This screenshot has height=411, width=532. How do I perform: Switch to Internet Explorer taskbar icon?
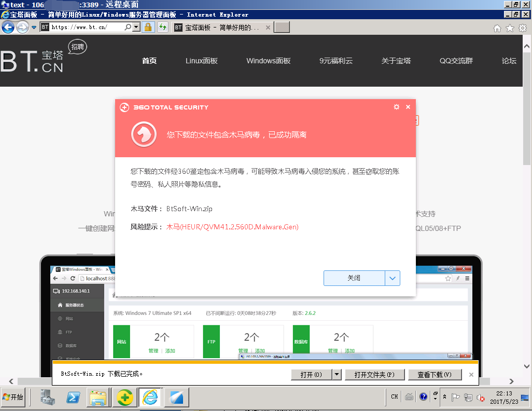click(150, 397)
